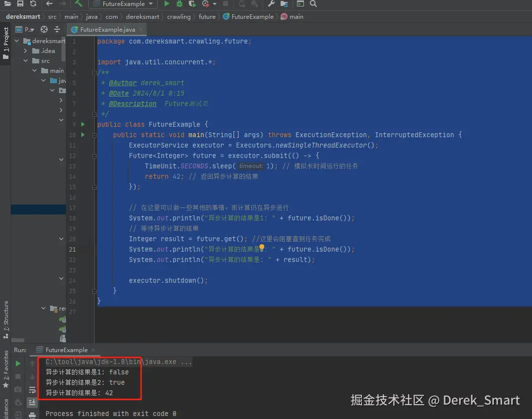Synchronize project using the refresh icon
The image size is (532, 419).
(x=33, y=4)
